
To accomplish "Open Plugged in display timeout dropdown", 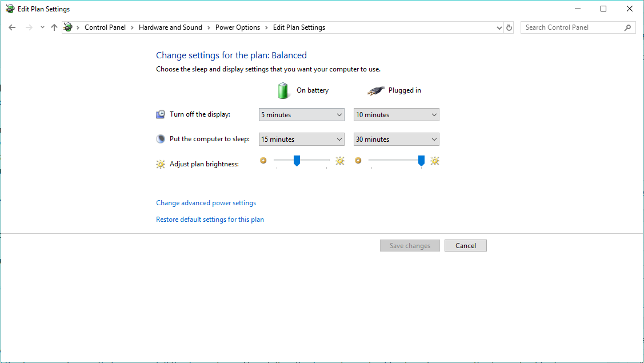I will click(x=396, y=115).
